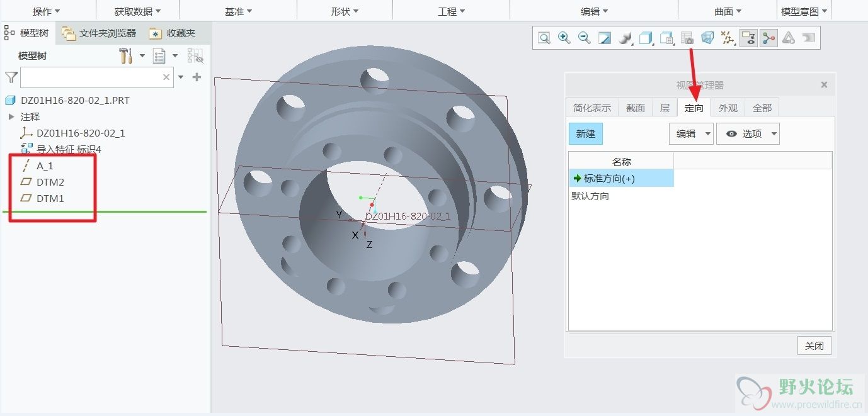Switch to the 层 tab
868x416 pixels.
(x=665, y=108)
